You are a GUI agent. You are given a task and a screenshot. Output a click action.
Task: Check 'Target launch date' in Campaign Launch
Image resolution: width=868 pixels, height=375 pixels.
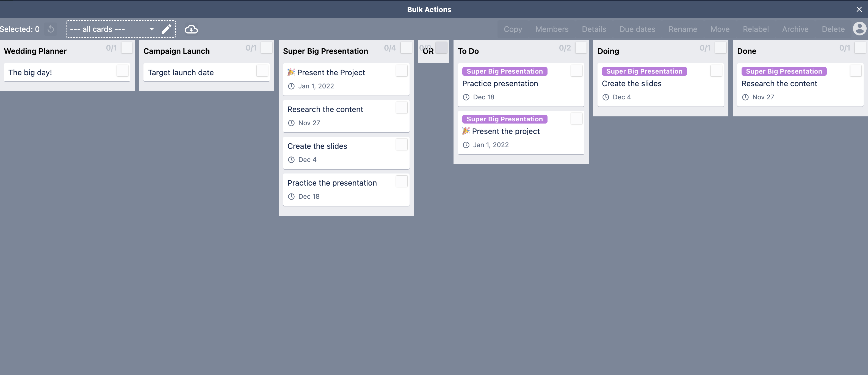262,71
